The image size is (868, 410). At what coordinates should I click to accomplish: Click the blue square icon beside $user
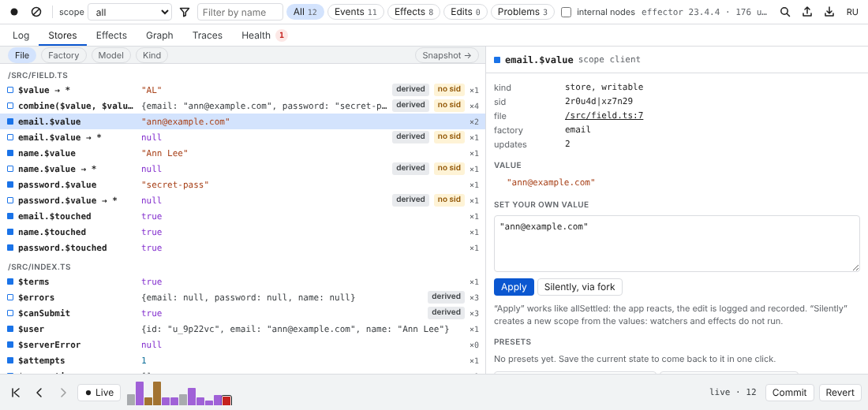coord(10,329)
